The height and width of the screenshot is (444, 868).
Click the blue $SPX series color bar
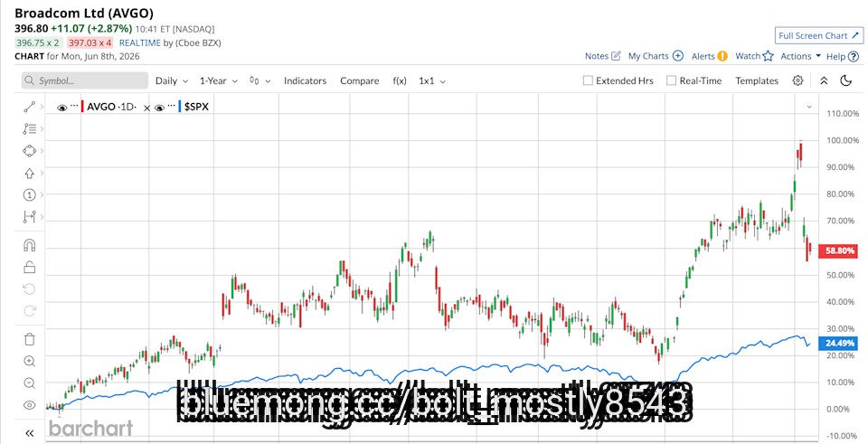coord(180,107)
